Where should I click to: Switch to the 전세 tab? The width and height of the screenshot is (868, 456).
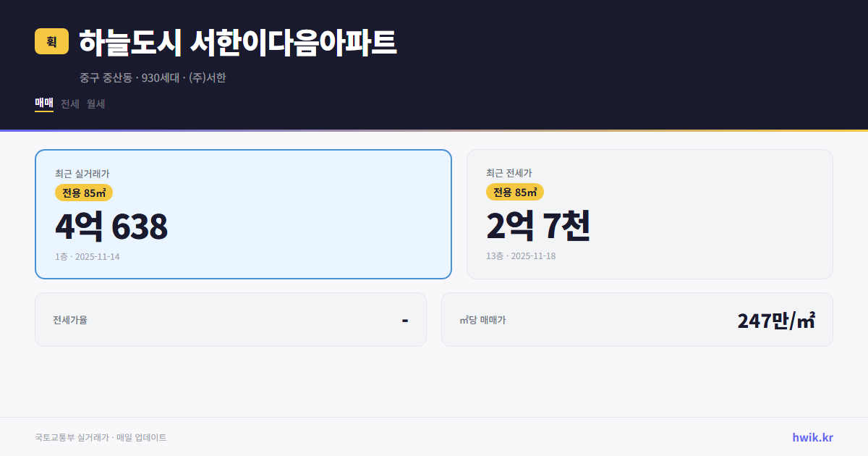[x=69, y=104]
